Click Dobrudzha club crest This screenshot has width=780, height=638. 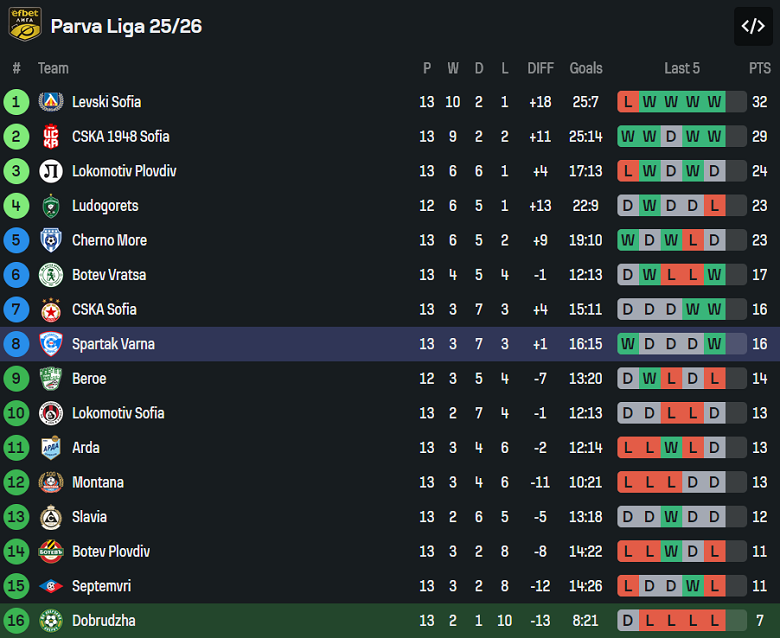51,621
